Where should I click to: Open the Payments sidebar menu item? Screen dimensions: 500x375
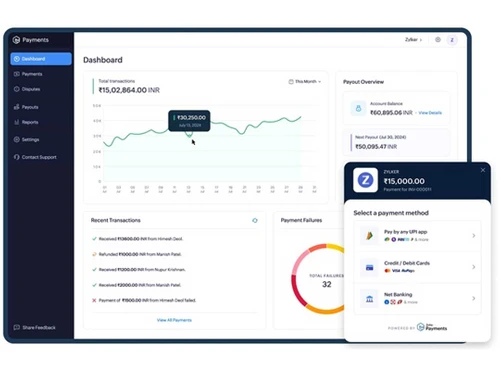click(32, 74)
